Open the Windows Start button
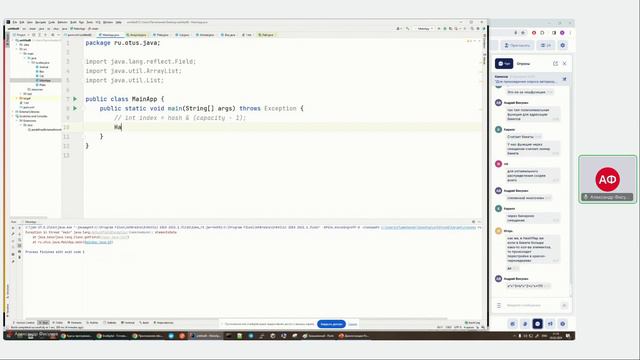The image size is (640, 360). 9,336
